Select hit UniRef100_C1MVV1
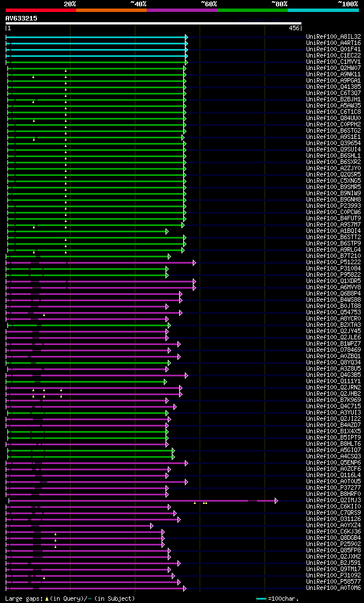 (x=333, y=62)
